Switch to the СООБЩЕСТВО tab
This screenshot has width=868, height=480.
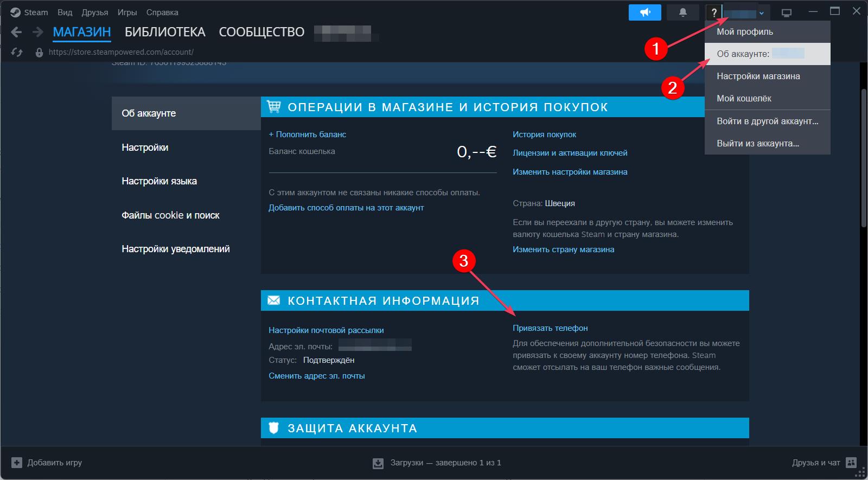261,32
